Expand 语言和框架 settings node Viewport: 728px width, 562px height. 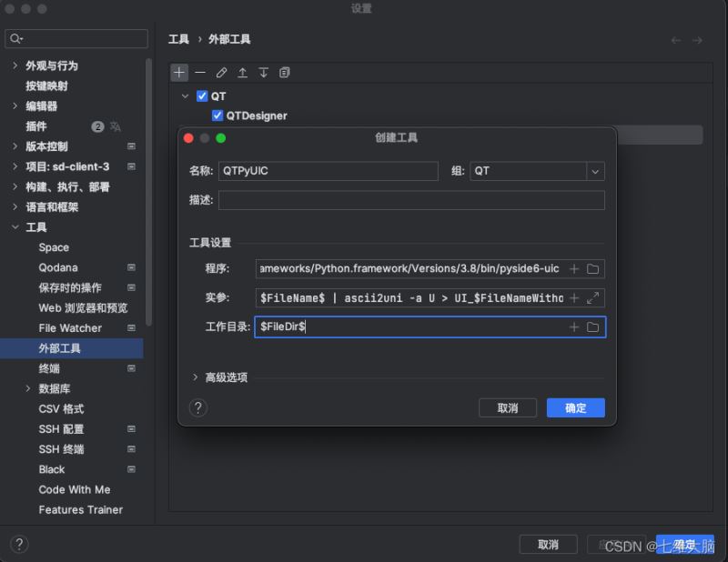click(15, 206)
